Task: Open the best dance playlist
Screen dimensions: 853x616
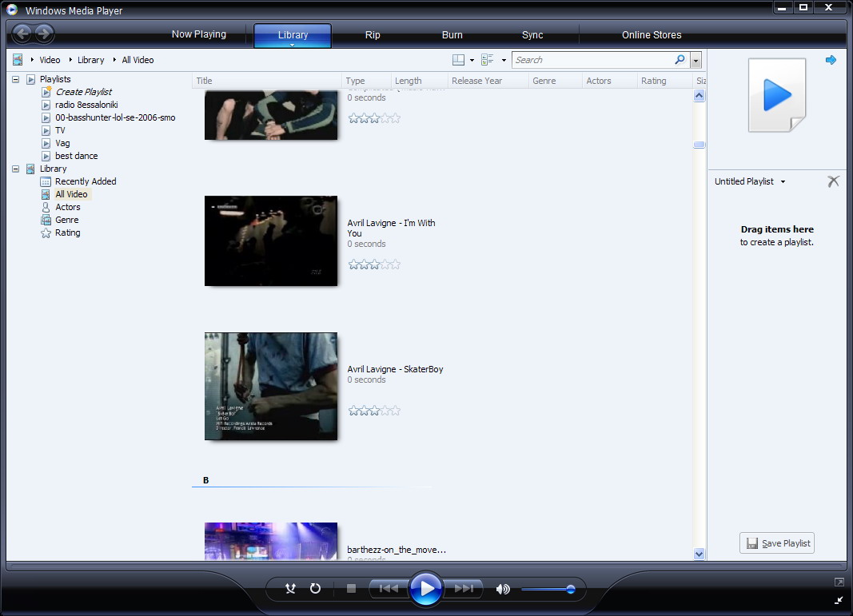Action: pyautogui.click(x=76, y=156)
